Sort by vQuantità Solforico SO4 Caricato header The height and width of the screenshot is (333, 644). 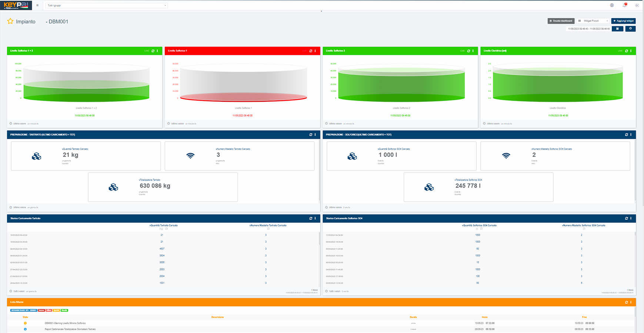tap(479, 225)
